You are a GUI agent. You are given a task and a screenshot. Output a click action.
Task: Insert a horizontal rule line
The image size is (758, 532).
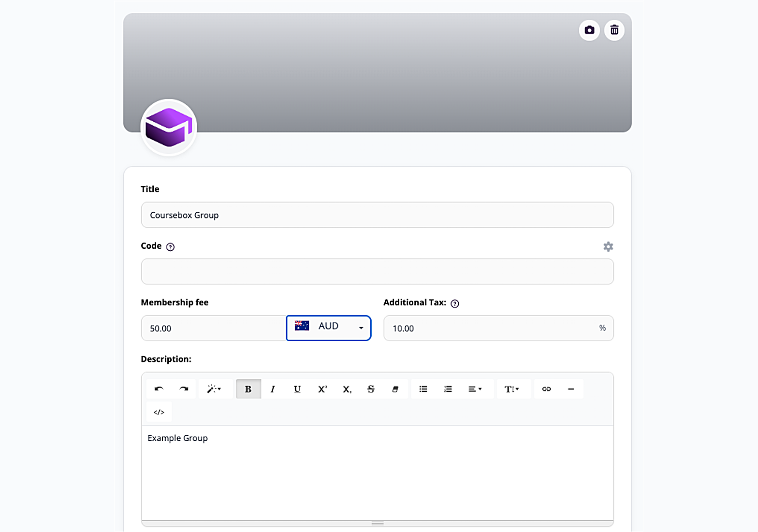[x=571, y=389]
